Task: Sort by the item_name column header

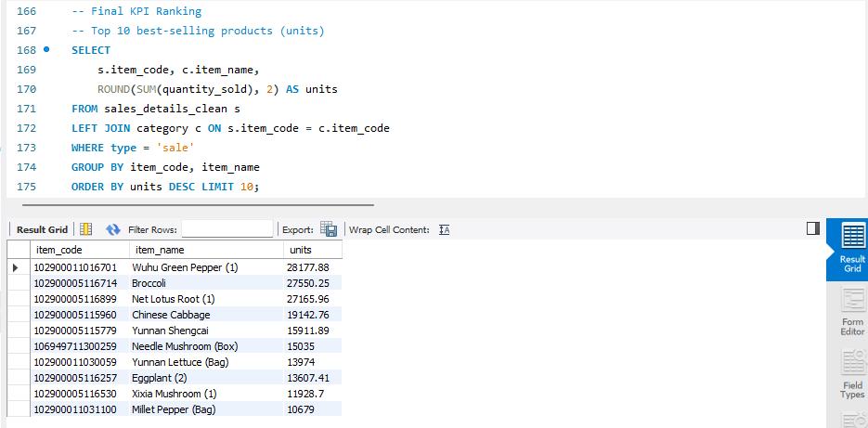Action: pyautogui.click(x=160, y=250)
